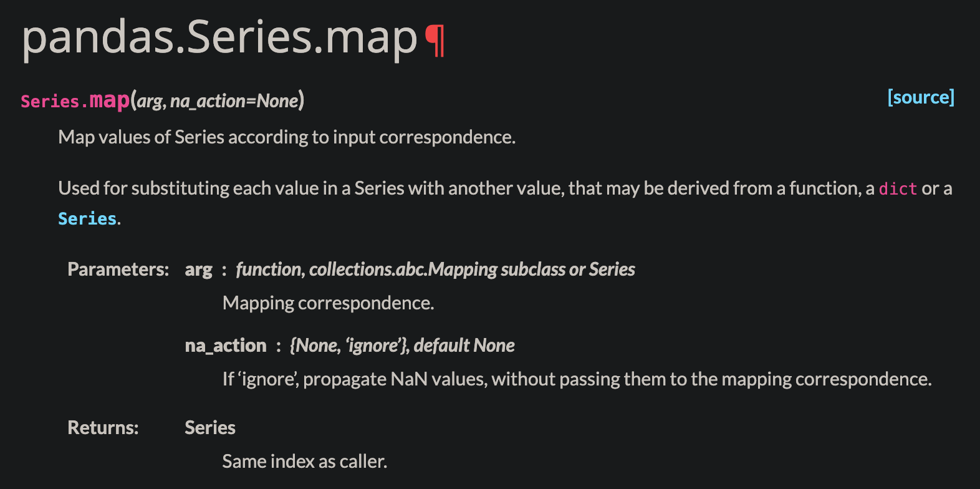Follow the blue Series link

[x=87, y=218]
